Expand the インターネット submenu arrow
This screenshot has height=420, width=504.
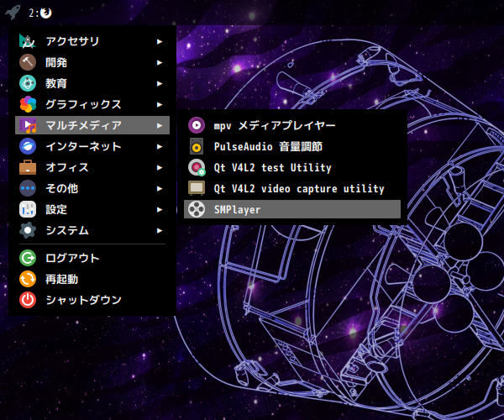[160, 146]
